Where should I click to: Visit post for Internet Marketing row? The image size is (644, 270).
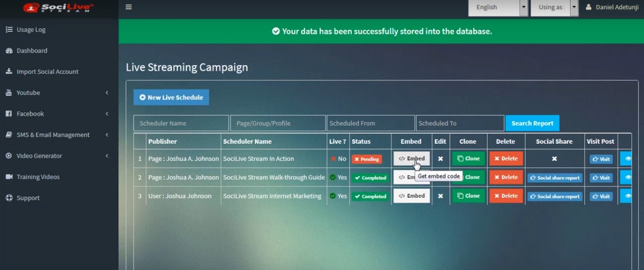tap(601, 196)
